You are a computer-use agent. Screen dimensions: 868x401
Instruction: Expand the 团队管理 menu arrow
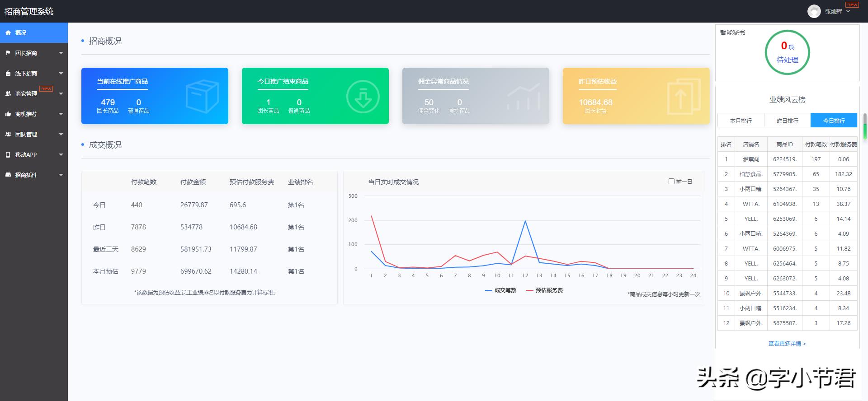coord(61,134)
